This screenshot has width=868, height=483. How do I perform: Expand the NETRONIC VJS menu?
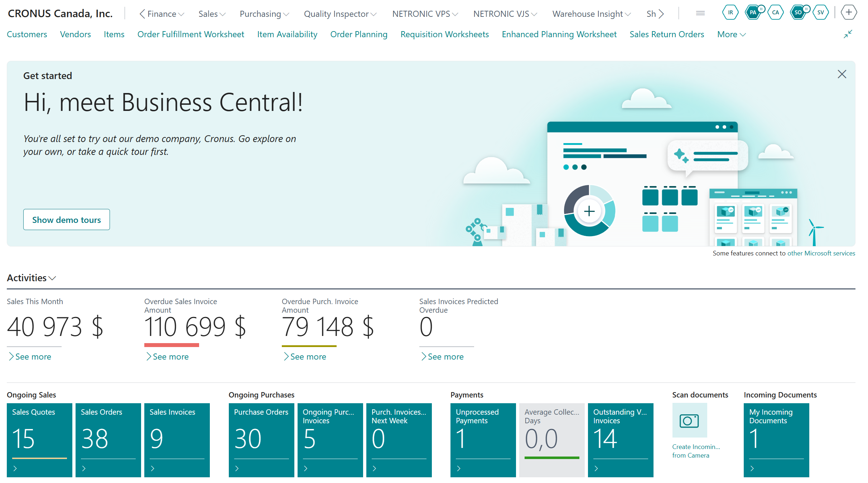coord(505,14)
